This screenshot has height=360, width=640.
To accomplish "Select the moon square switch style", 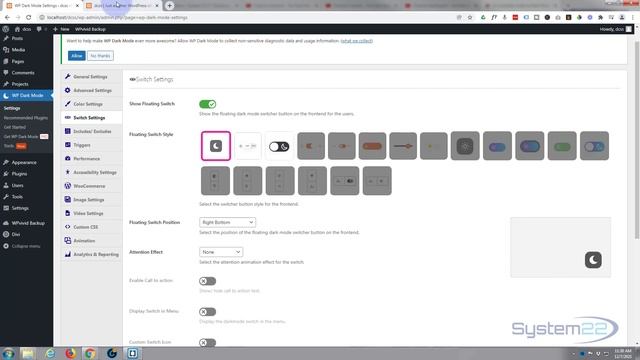I will (216, 146).
